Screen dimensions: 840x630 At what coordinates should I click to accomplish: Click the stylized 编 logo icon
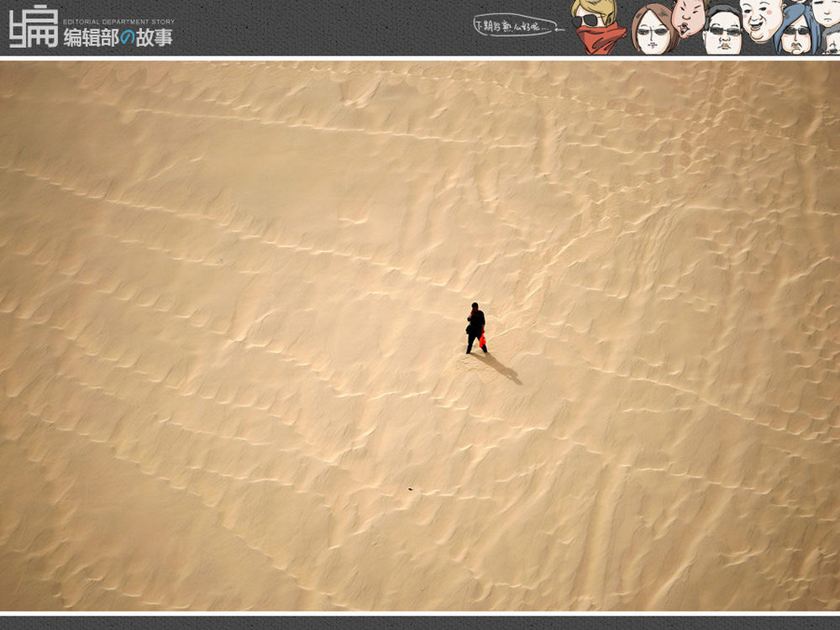(34, 26)
